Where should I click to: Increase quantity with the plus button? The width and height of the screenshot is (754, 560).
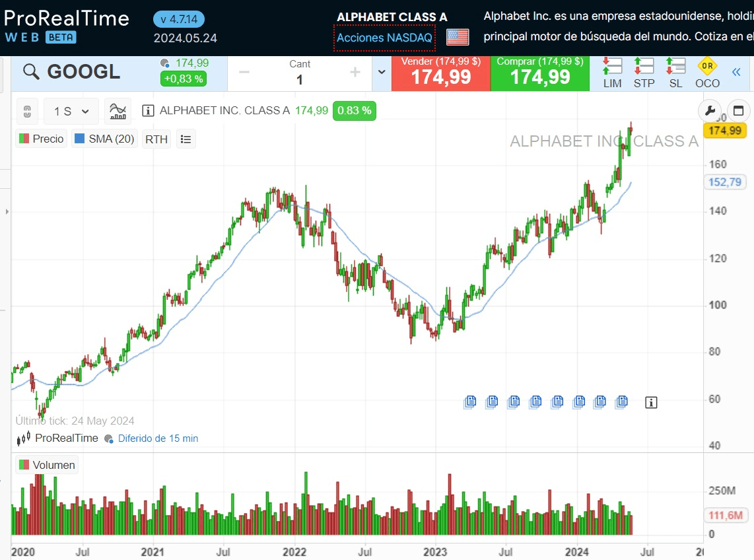(355, 73)
